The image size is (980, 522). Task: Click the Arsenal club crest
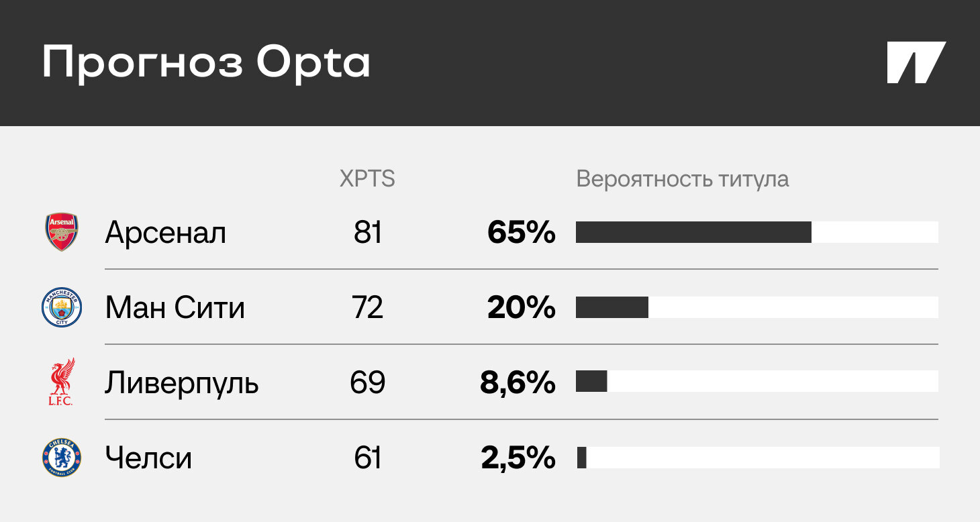point(61,232)
